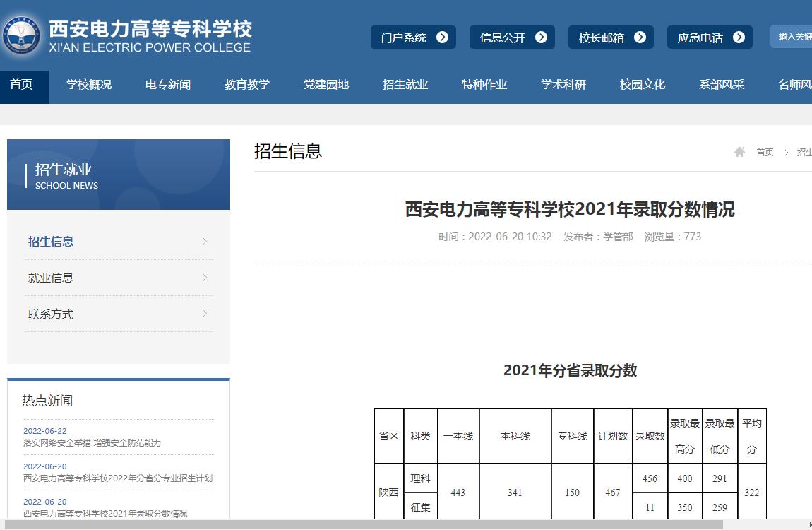Open news 2022年分省分专业招生计划
Viewport: 812px width, 530px height.
pos(118,478)
